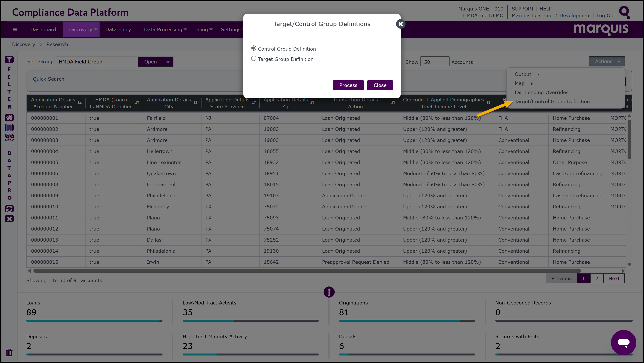
Task: Go to page 2 of accounts
Action: [x=597, y=278]
